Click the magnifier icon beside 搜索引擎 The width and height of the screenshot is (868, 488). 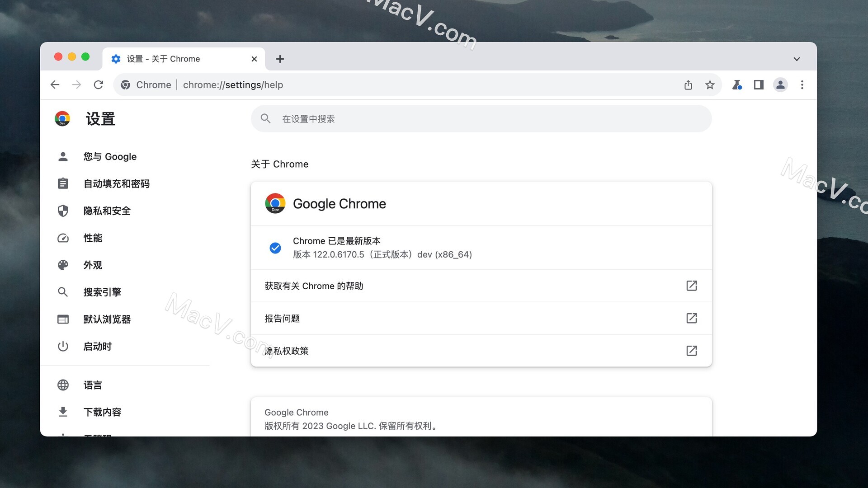(x=63, y=292)
